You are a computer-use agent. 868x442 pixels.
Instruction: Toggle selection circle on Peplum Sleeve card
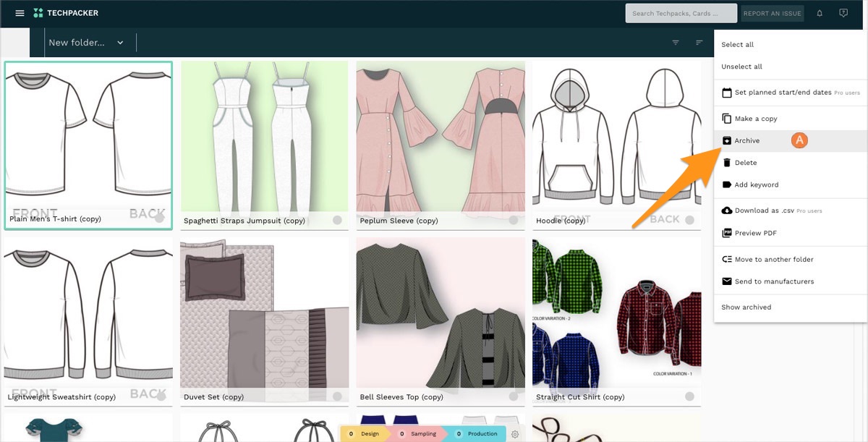513,220
